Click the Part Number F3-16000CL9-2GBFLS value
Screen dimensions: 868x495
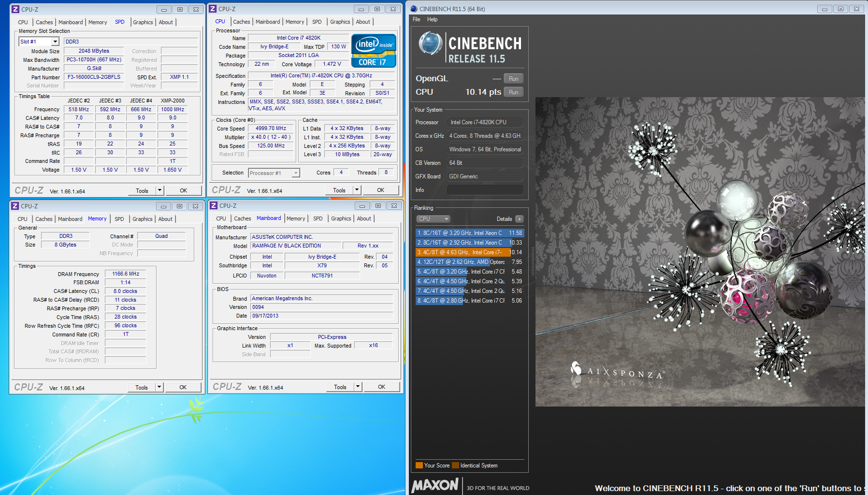pyautogui.click(x=94, y=77)
